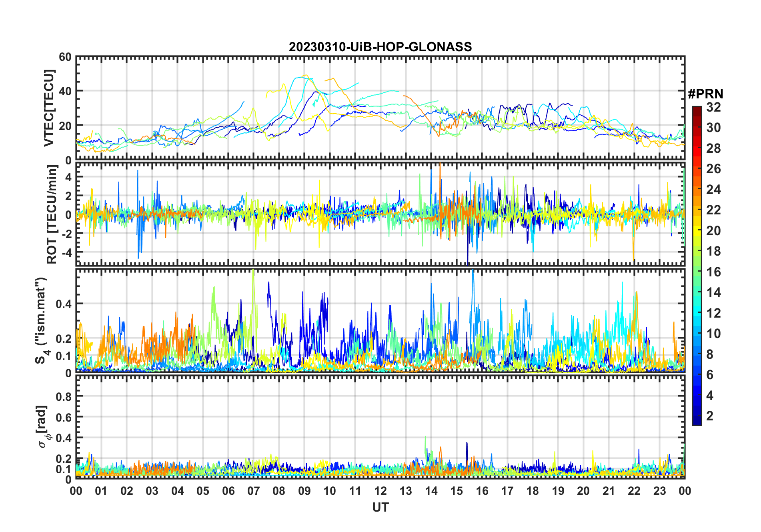
Task: Select the "VTEC[TECU]" y-axis label
Action: (49, 108)
